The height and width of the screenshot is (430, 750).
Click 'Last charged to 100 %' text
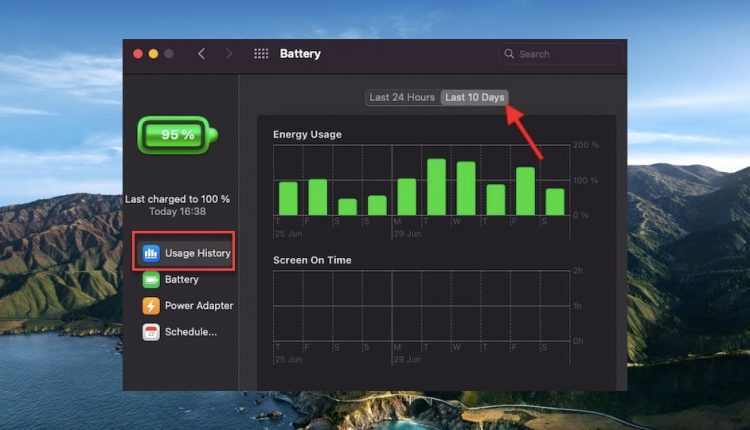(x=177, y=199)
